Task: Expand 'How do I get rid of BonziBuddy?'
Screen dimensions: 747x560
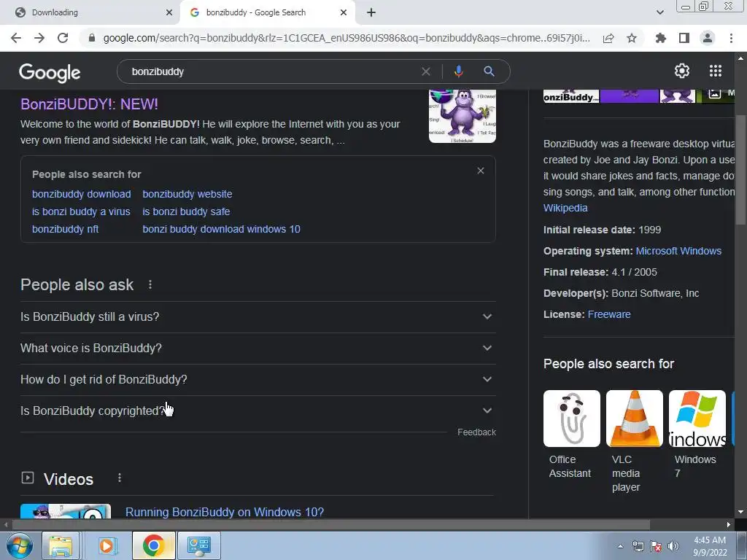Action: click(258, 379)
